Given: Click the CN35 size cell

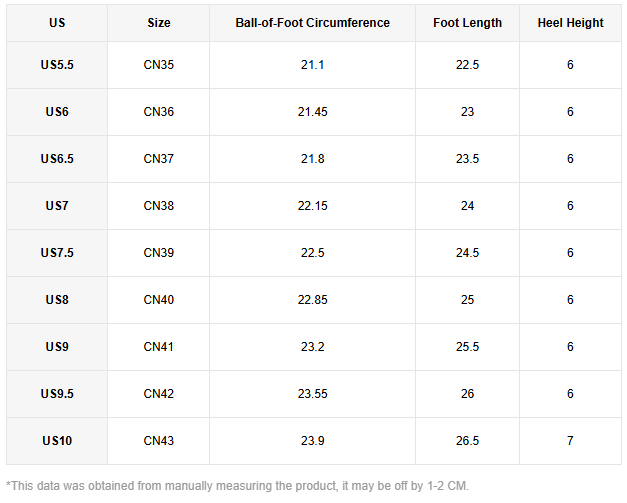Looking at the screenshot, I should [x=158, y=65].
